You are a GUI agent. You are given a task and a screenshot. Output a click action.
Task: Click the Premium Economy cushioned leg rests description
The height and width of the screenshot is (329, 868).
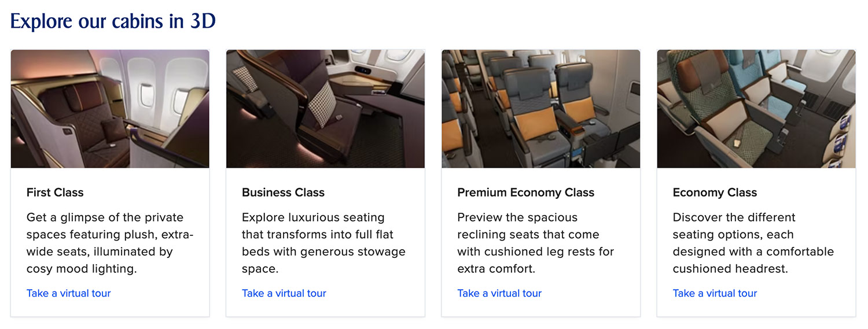[x=535, y=243]
